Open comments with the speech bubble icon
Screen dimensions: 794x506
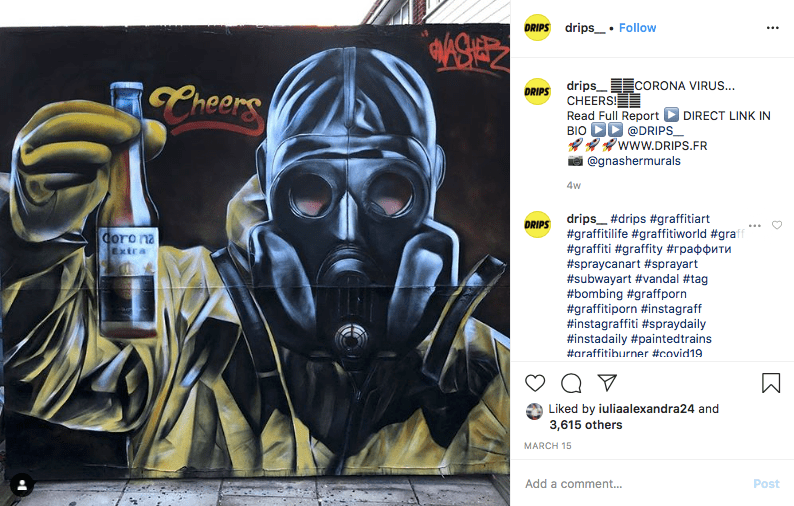tap(571, 383)
